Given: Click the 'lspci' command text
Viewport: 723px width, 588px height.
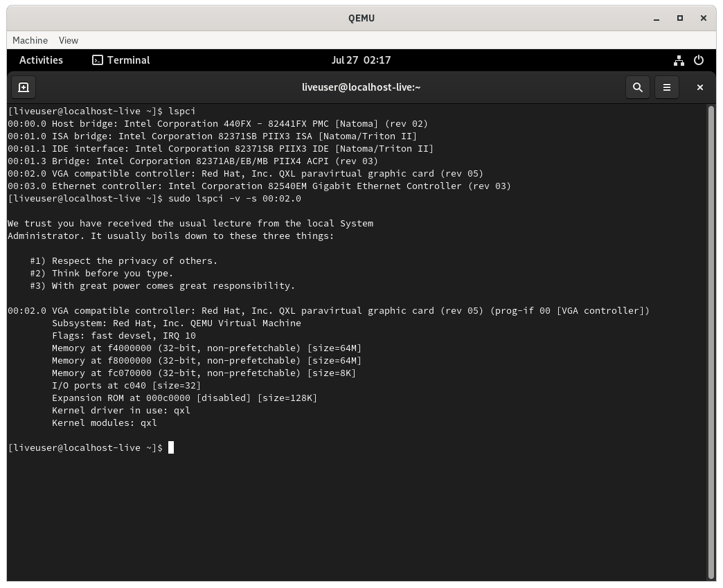Looking at the screenshot, I should tap(181, 111).
